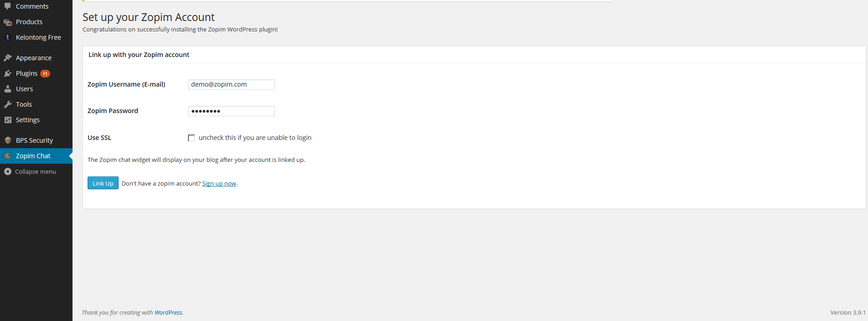Viewport: 868px width, 321px height.
Task: Click the Kelontong Free icon
Action: [x=8, y=37]
